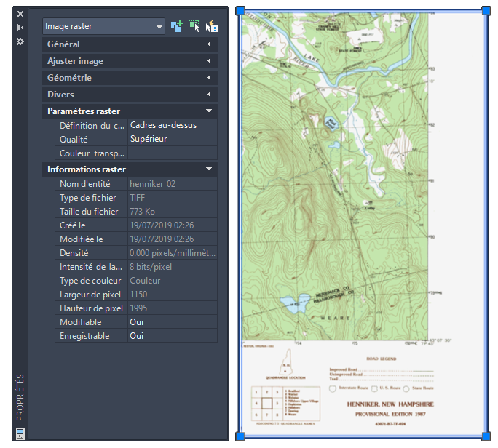This screenshot has height=448, width=498.
Task: Collapse the Paramètres raster section
Action: tap(130, 111)
